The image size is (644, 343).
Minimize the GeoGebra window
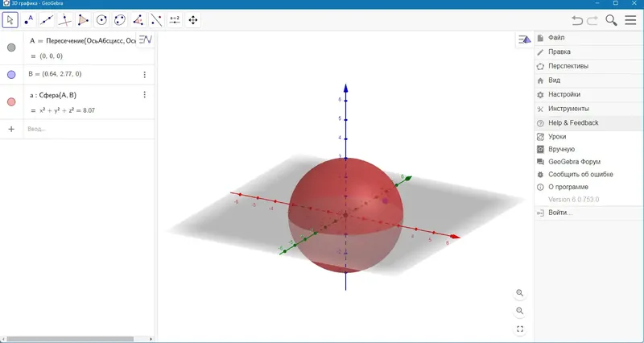point(597,3)
